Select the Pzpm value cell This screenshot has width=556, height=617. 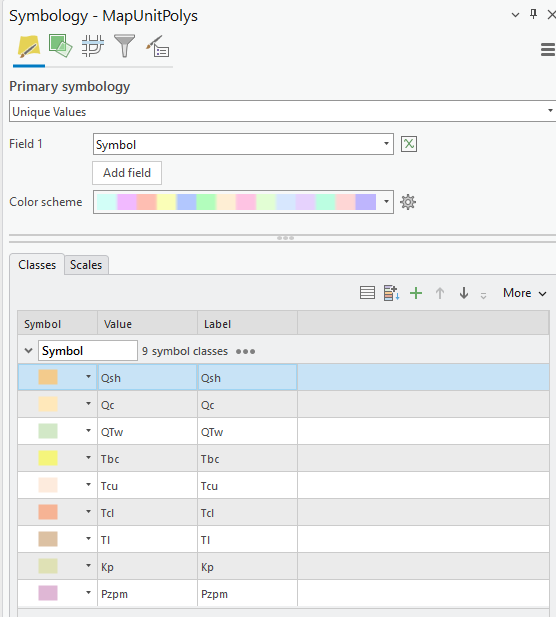[148, 593]
